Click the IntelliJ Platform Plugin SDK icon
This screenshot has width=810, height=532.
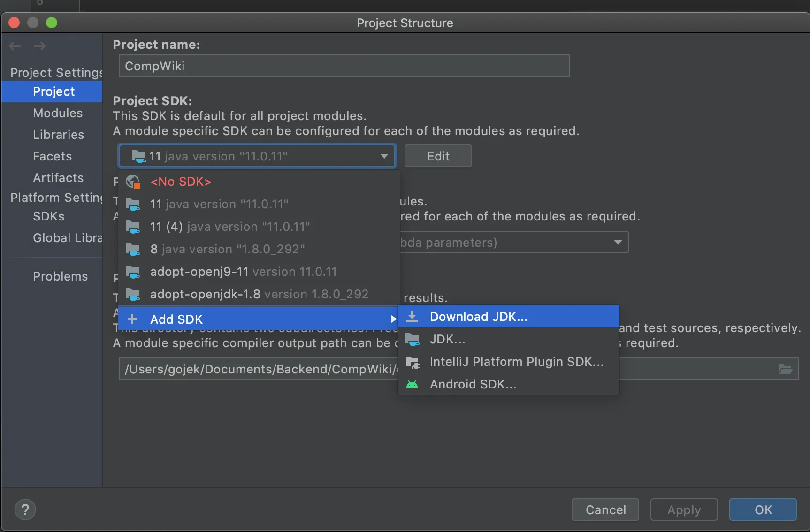[x=412, y=362]
